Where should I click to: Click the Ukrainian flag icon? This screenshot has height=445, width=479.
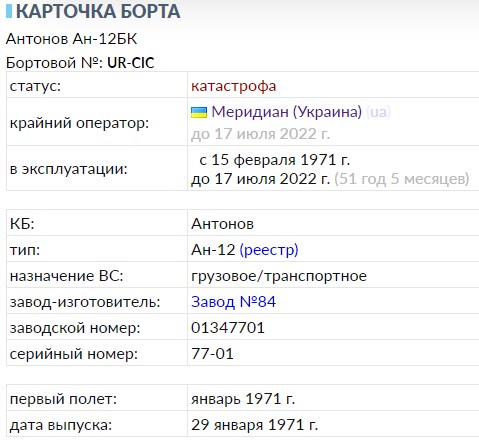(199, 112)
